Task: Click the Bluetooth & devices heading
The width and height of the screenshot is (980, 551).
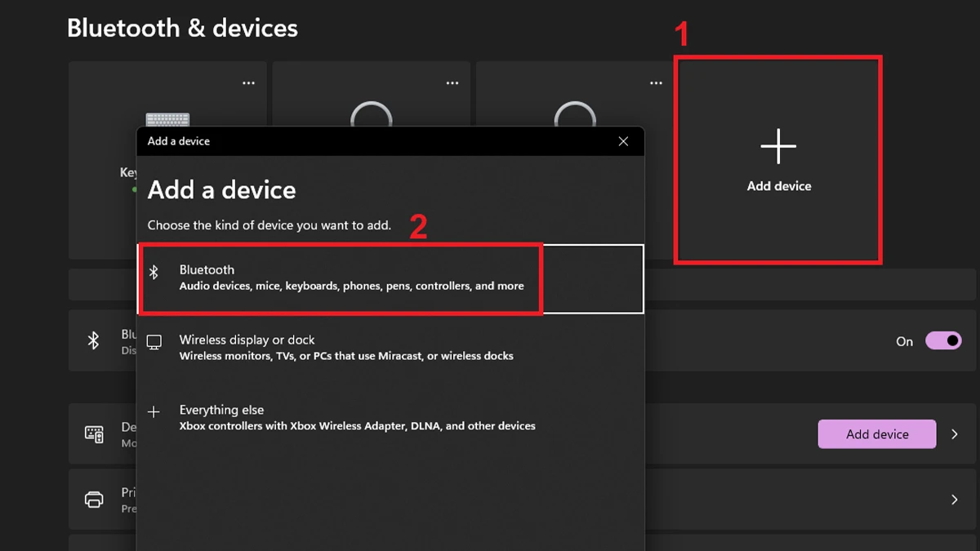Action: 182,28
